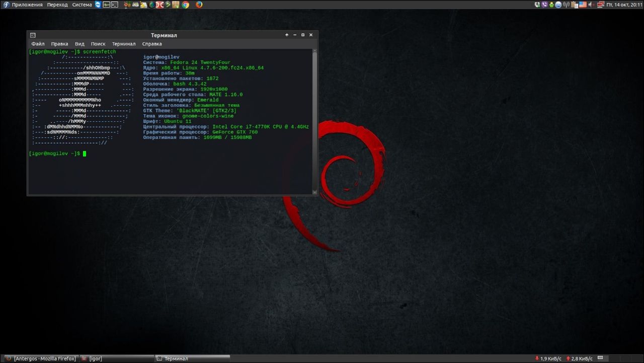Click the 'gnome-colors-wine' icon theme text
This screenshot has height=363, width=644.
point(208,116)
